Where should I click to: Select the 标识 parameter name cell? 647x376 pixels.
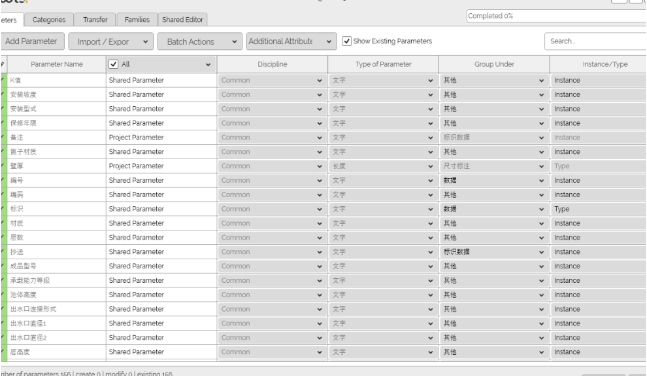pyautogui.click(x=57, y=209)
